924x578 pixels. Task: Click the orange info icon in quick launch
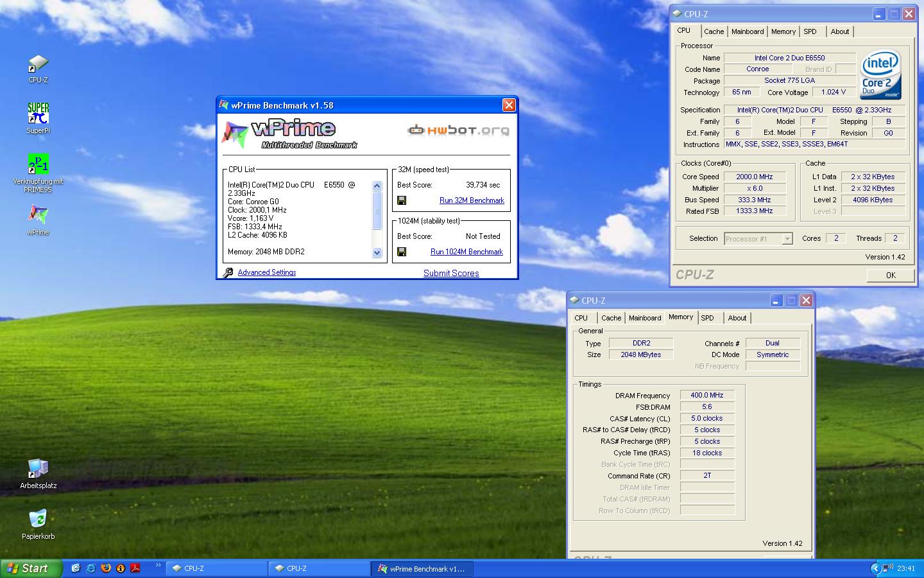click(121, 568)
